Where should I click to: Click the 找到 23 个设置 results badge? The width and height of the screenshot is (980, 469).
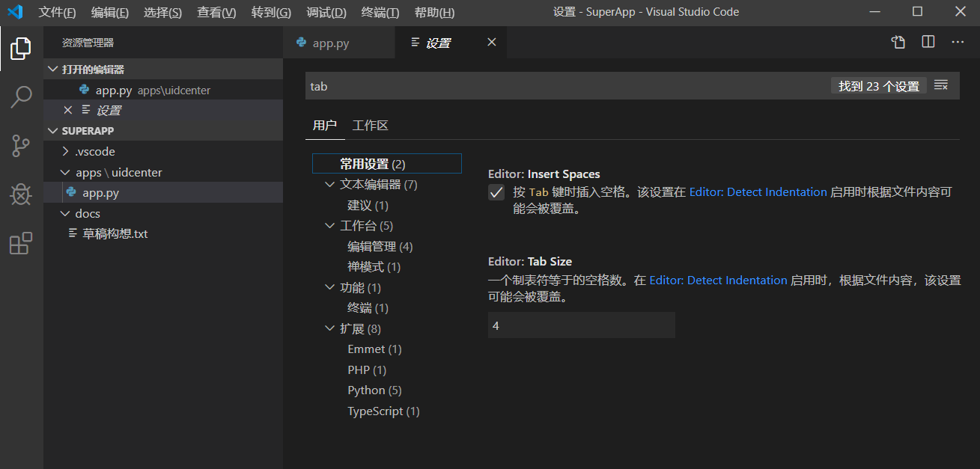pos(879,86)
